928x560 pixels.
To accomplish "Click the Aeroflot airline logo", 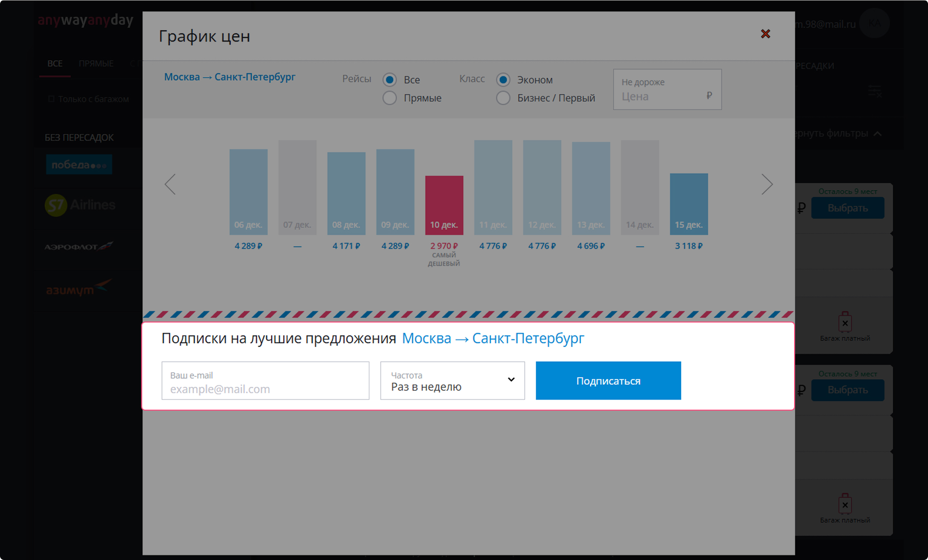I will pos(78,247).
